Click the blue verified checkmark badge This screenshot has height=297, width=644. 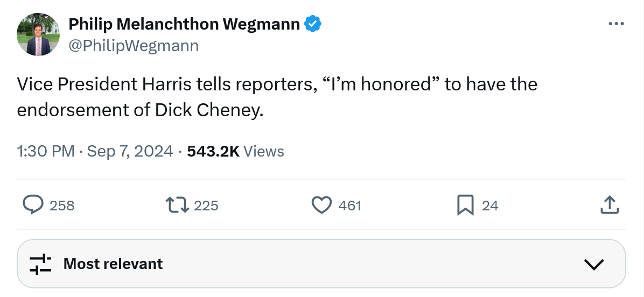(313, 24)
